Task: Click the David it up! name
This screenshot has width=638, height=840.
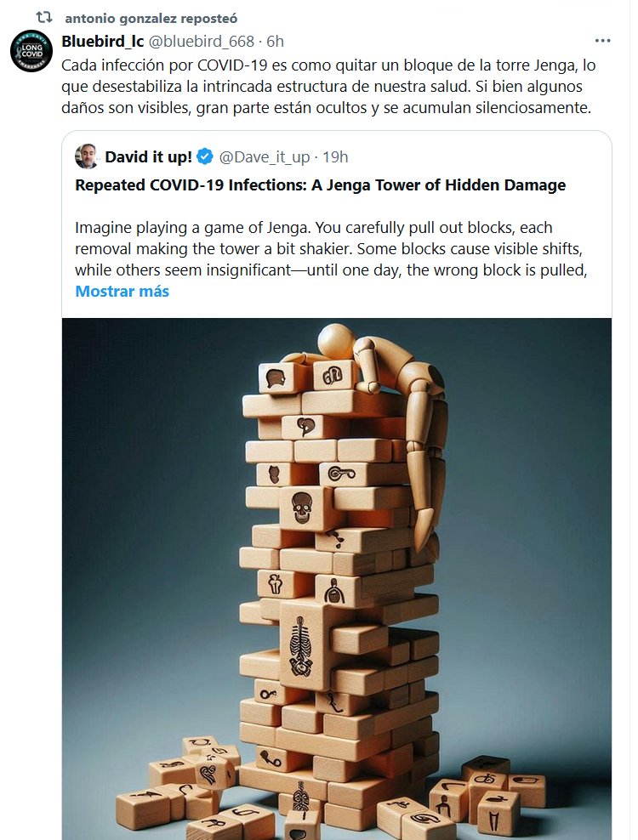Action: coord(148,156)
